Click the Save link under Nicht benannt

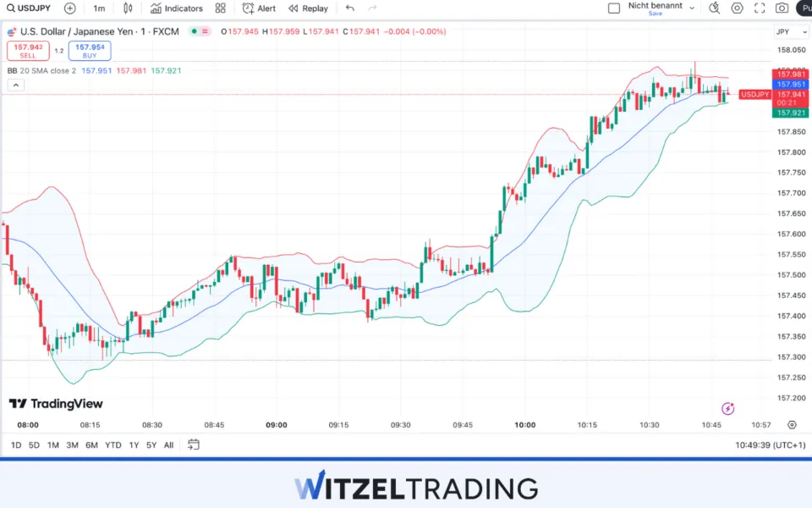[656, 14]
